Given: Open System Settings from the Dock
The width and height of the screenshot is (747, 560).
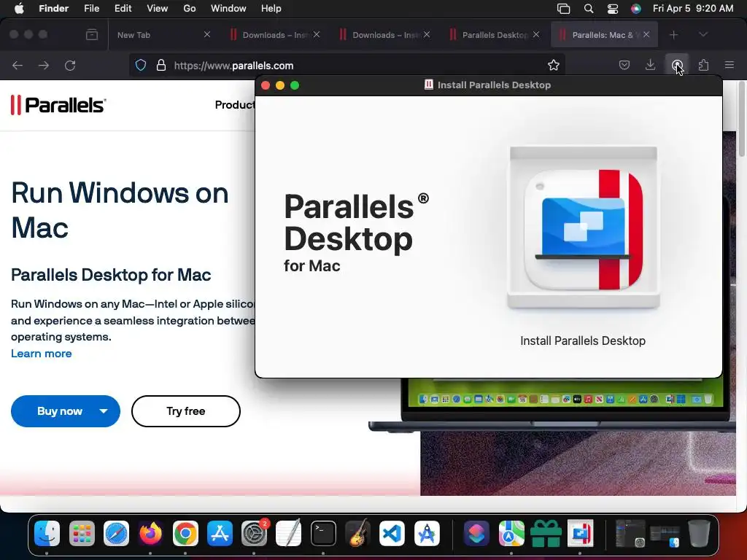Looking at the screenshot, I should pyautogui.click(x=255, y=533).
